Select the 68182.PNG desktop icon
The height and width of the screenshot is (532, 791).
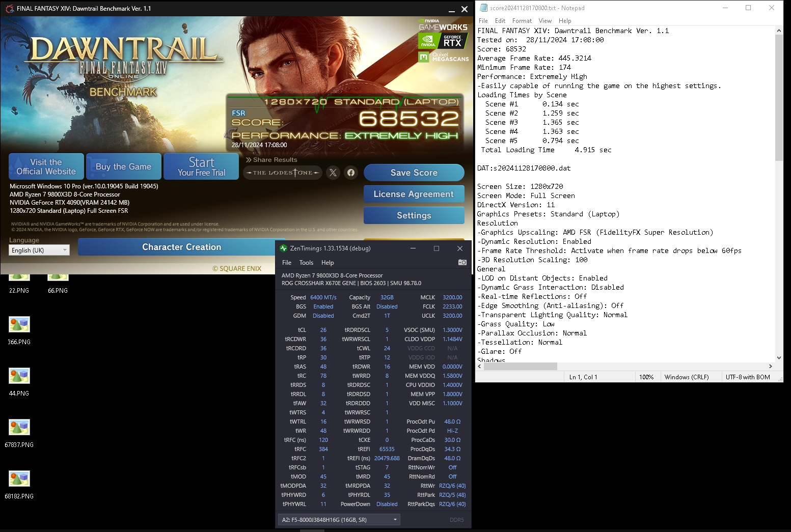19,485
